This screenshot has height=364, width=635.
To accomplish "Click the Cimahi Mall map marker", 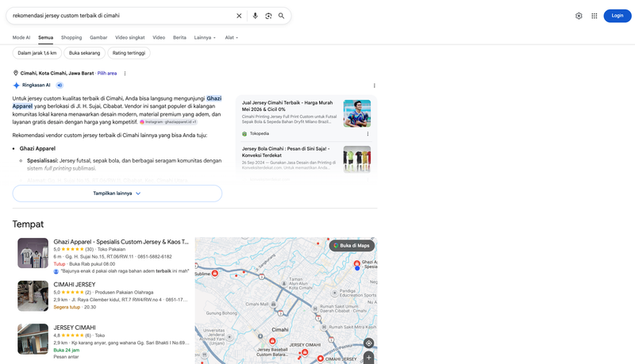I will coord(274,305).
